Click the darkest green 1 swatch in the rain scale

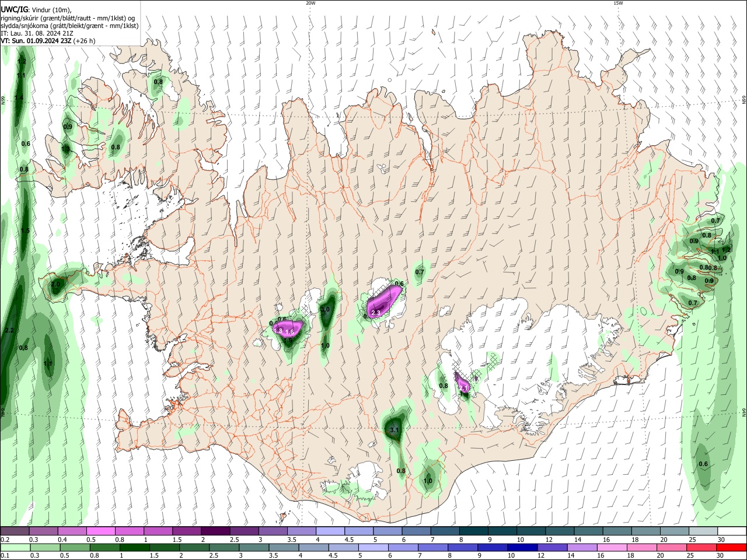(x=134, y=547)
